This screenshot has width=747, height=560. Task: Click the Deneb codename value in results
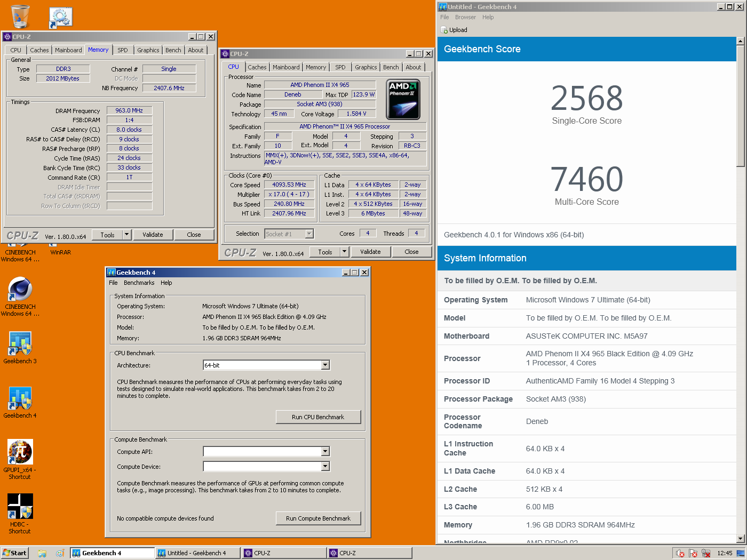[x=537, y=421]
